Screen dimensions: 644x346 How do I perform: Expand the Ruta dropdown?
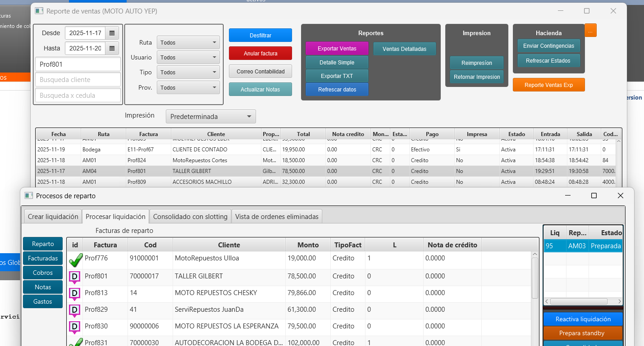[188, 43]
